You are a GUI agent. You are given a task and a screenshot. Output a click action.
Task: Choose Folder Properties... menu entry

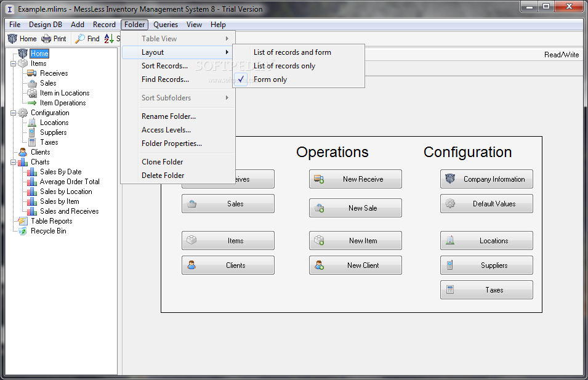[179, 144]
